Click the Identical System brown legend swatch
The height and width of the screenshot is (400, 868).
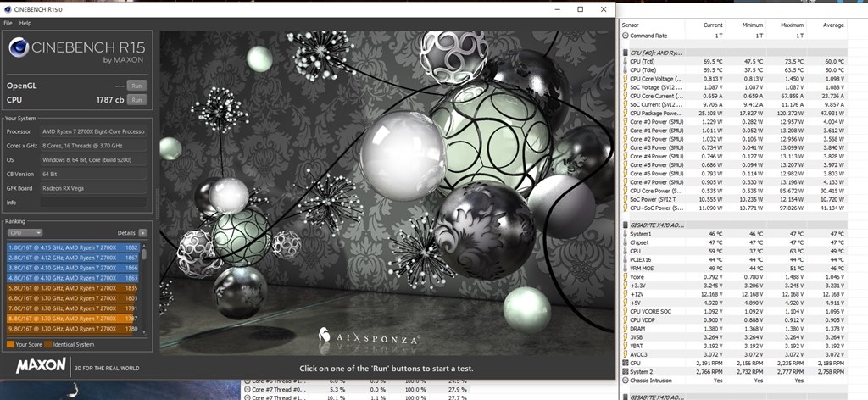pos(48,344)
